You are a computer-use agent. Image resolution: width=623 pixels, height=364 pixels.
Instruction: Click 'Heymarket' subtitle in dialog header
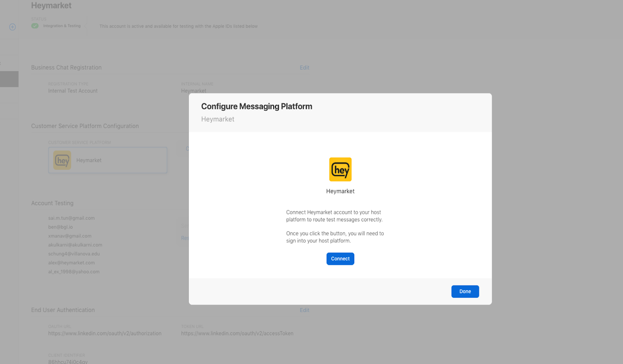[x=218, y=119]
